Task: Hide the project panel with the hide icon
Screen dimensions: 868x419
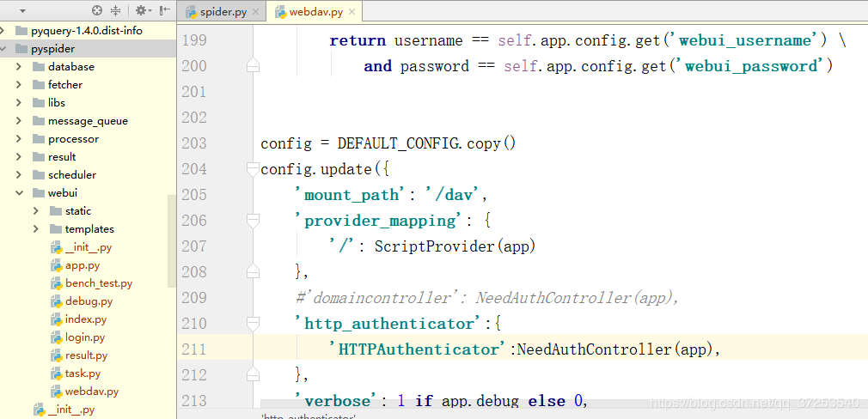Action: [164, 10]
